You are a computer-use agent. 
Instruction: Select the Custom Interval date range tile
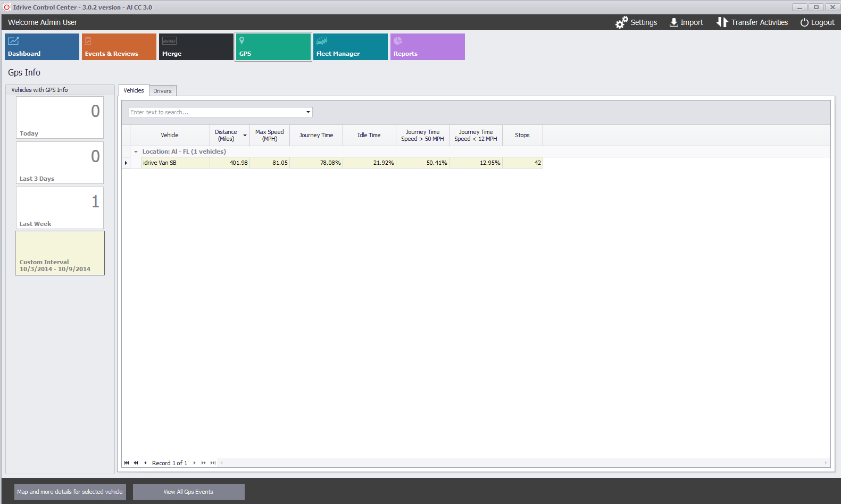click(60, 253)
